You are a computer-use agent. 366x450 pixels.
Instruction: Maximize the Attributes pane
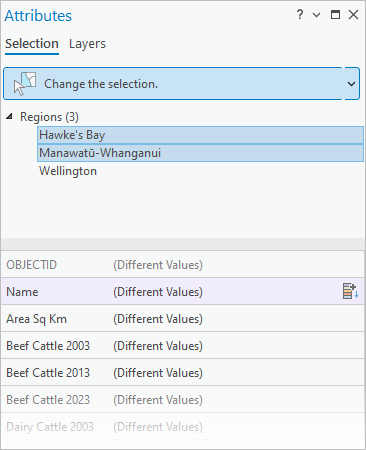pyautogui.click(x=335, y=15)
